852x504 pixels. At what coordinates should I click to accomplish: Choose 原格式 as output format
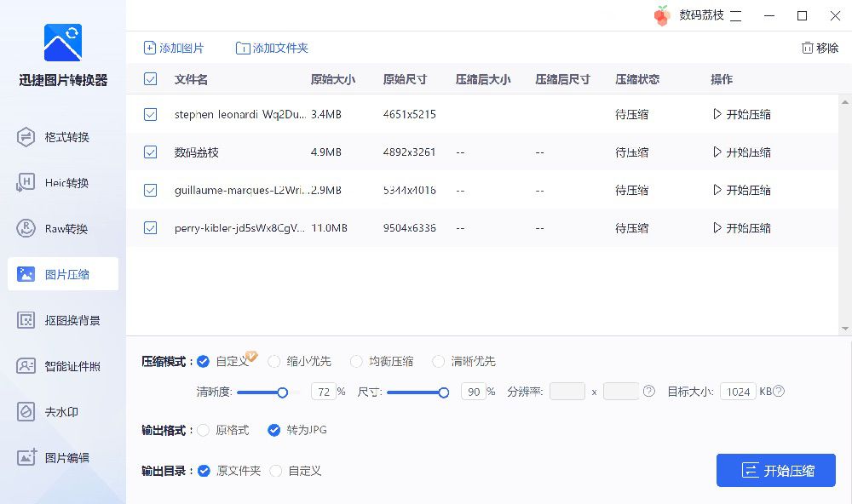pyautogui.click(x=204, y=430)
